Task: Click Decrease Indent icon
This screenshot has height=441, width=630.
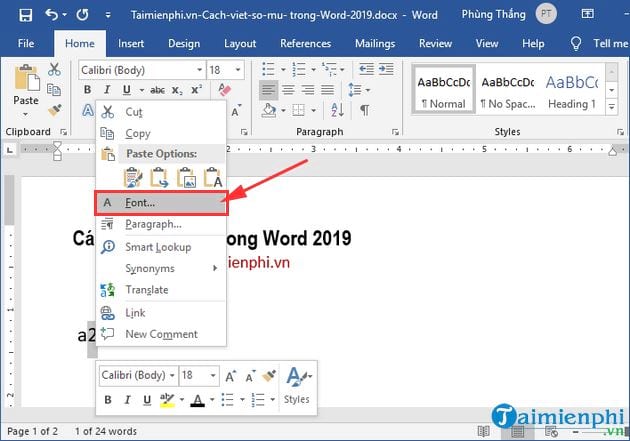Action: [x=366, y=69]
